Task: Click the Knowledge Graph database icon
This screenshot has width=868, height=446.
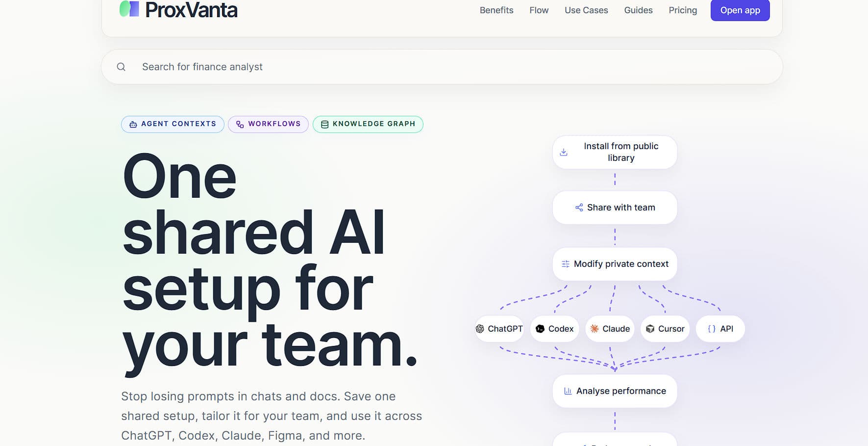Action: [324, 125]
